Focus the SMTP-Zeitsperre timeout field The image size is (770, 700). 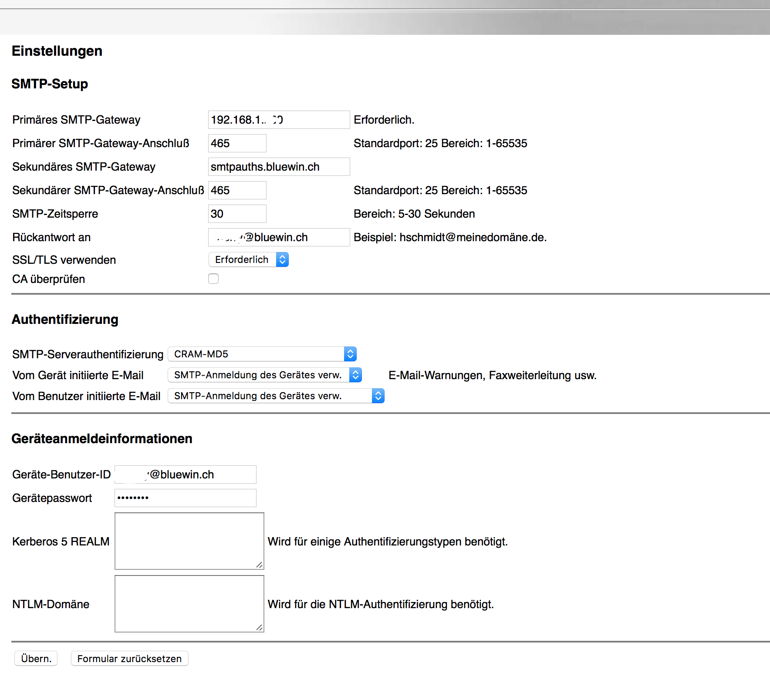237,214
